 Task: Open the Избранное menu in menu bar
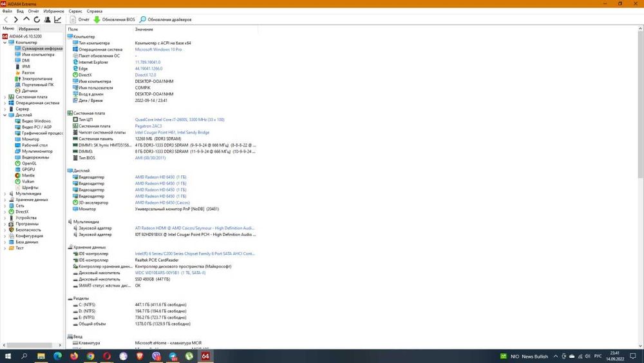[x=54, y=11]
